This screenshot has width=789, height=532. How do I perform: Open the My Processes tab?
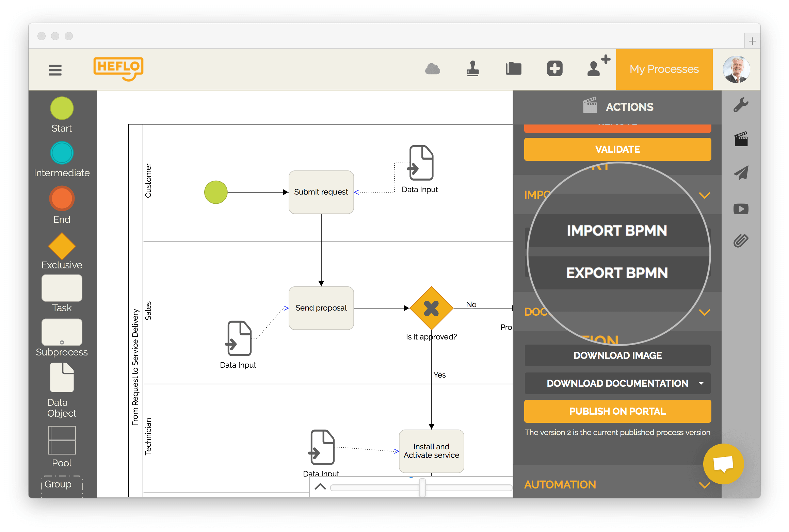[664, 69]
